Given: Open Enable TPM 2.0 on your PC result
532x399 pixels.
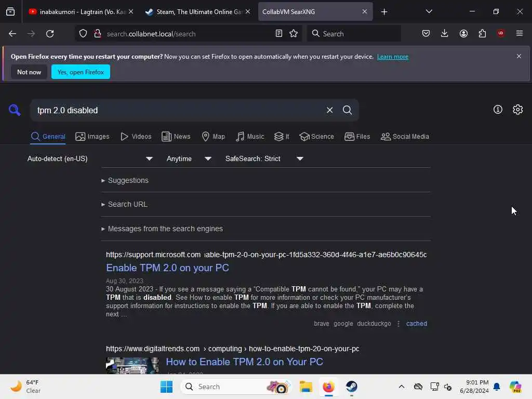Looking at the screenshot, I should click(x=167, y=268).
